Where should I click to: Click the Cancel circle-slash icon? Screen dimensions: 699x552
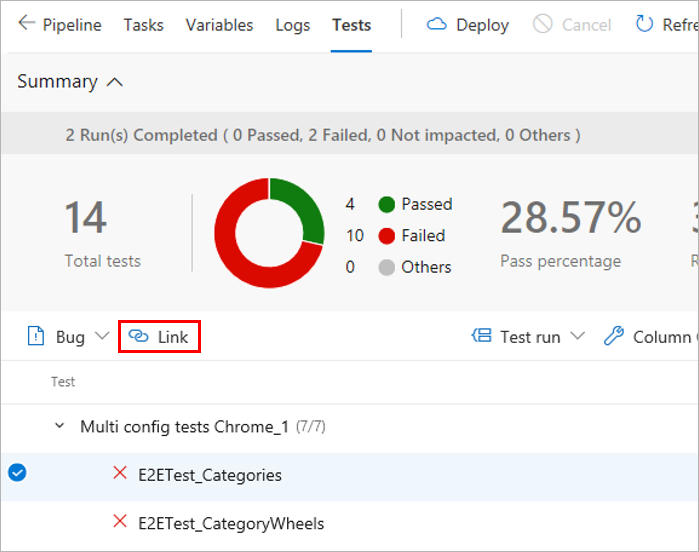(x=543, y=24)
